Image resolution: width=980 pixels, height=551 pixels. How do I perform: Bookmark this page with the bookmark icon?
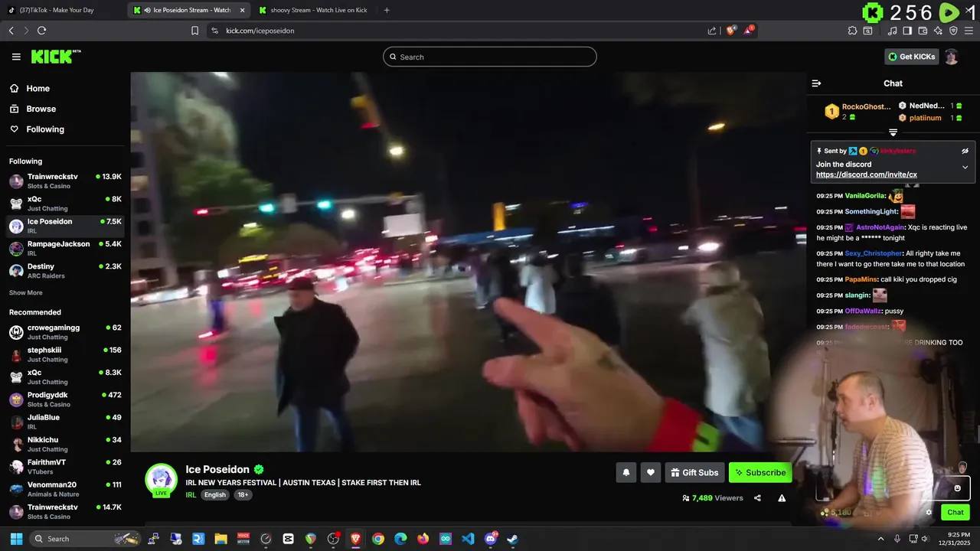pos(194,31)
